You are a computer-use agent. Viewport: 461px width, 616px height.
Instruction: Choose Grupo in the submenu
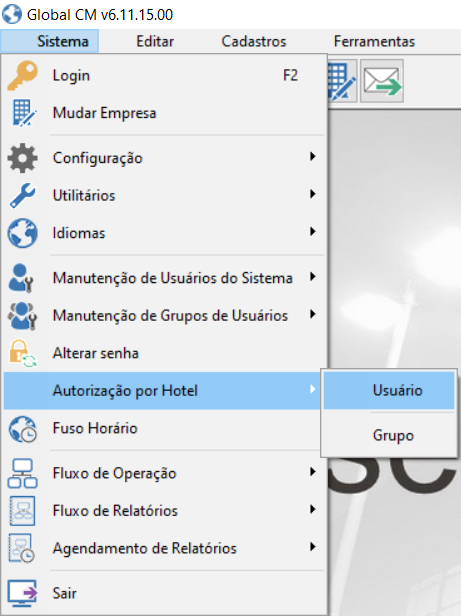(x=389, y=436)
